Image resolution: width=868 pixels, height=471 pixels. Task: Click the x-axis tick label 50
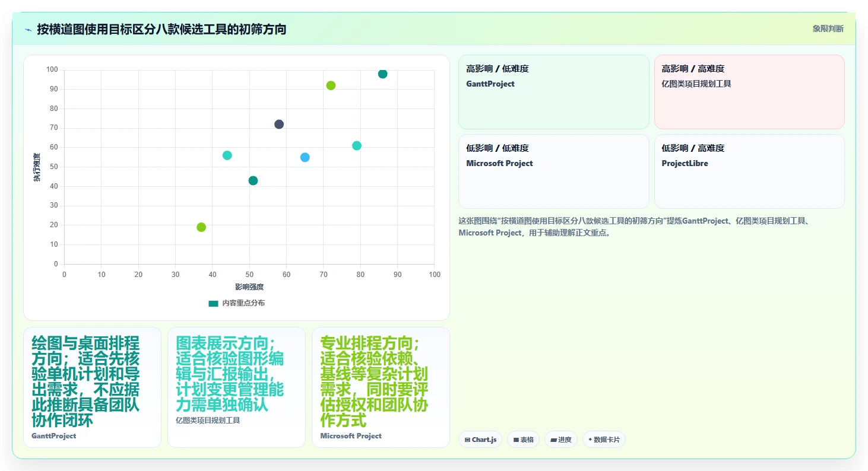point(249,275)
